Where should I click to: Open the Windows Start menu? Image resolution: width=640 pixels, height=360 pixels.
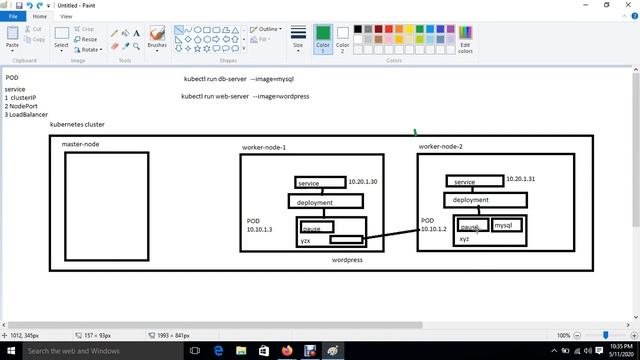11,351
